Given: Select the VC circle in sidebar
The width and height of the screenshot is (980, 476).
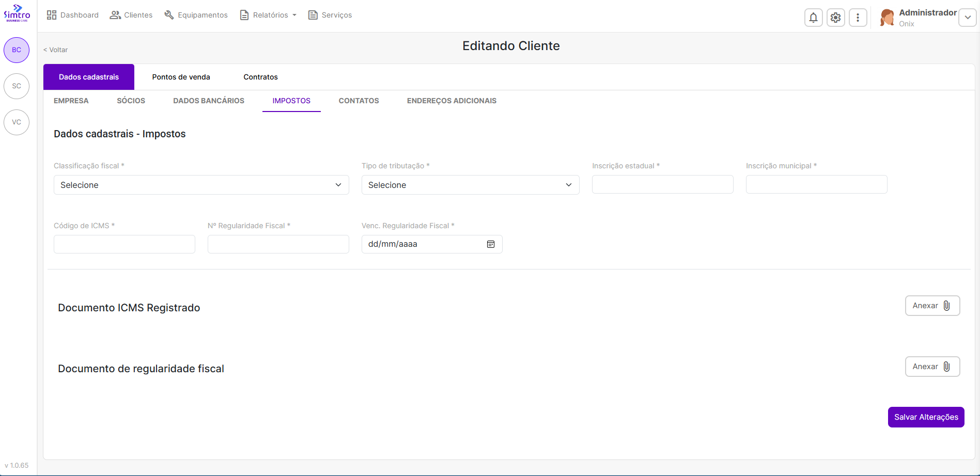Looking at the screenshot, I should coord(17,122).
